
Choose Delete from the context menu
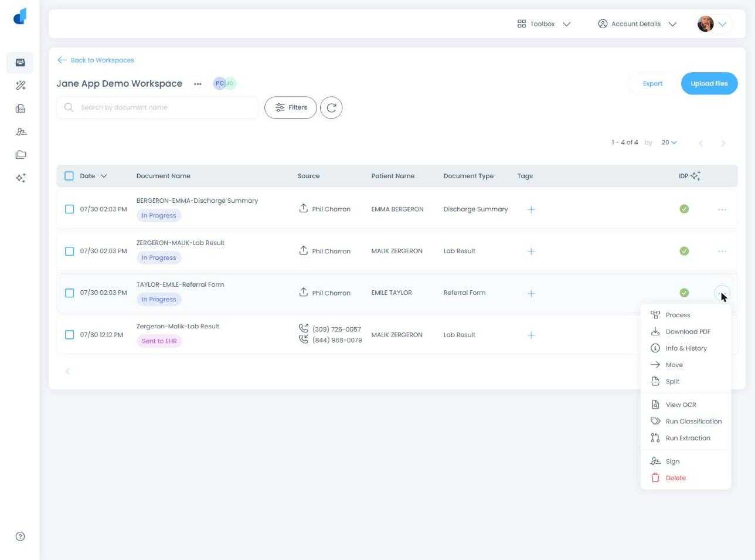point(686,478)
